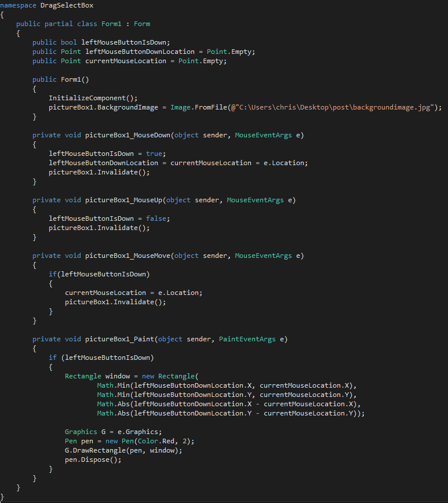Click the pictureBox1_MouseMove method name
The image size is (448, 503).
click(x=128, y=256)
